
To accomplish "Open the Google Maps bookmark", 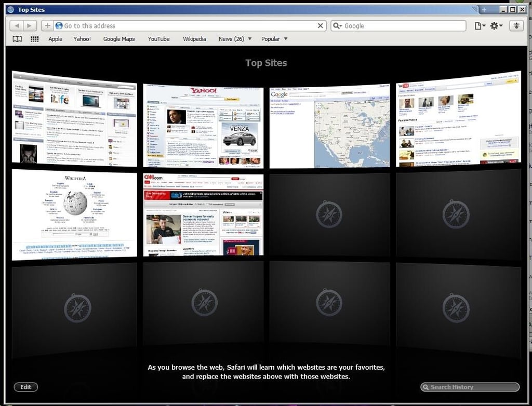I will coord(119,39).
